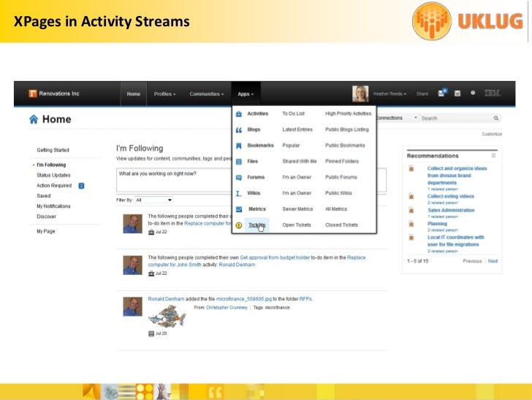Click the Home tab in navigation bar

tap(133, 94)
